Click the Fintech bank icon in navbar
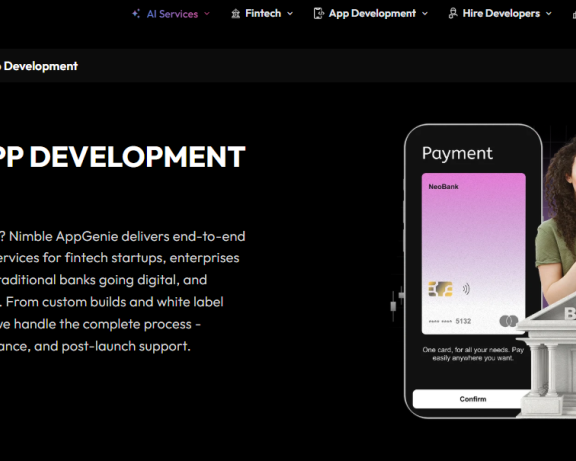Screen dimensions: 576x461 click(235, 14)
